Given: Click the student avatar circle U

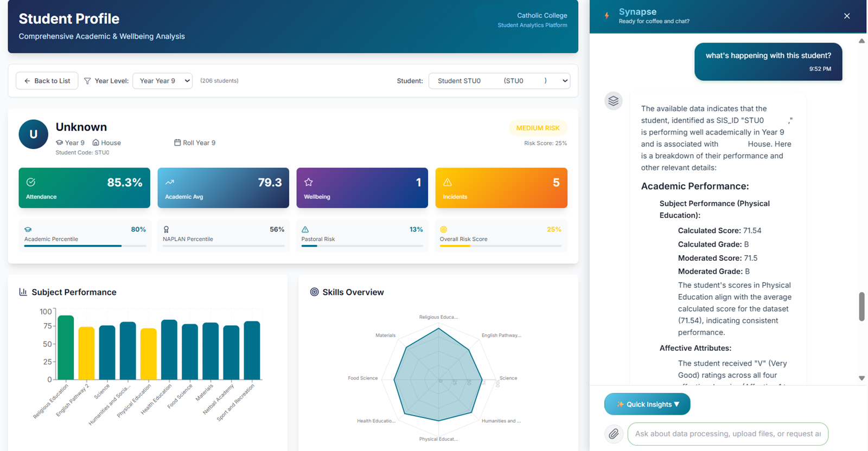Looking at the screenshot, I should (x=34, y=134).
